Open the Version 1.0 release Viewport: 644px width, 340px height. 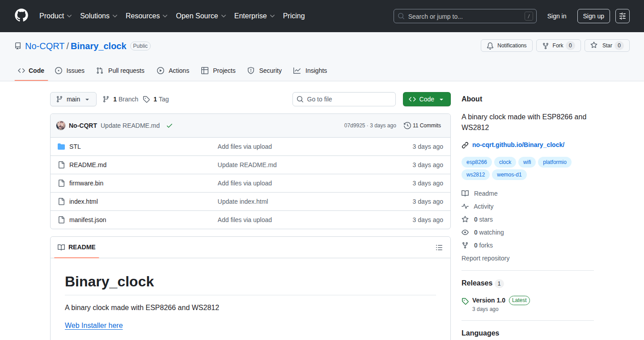pyautogui.click(x=489, y=300)
